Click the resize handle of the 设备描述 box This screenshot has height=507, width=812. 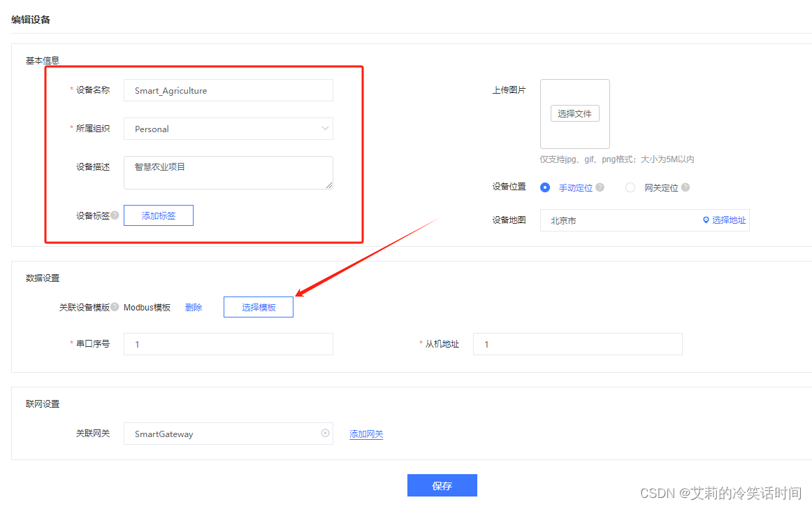tap(329, 185)
